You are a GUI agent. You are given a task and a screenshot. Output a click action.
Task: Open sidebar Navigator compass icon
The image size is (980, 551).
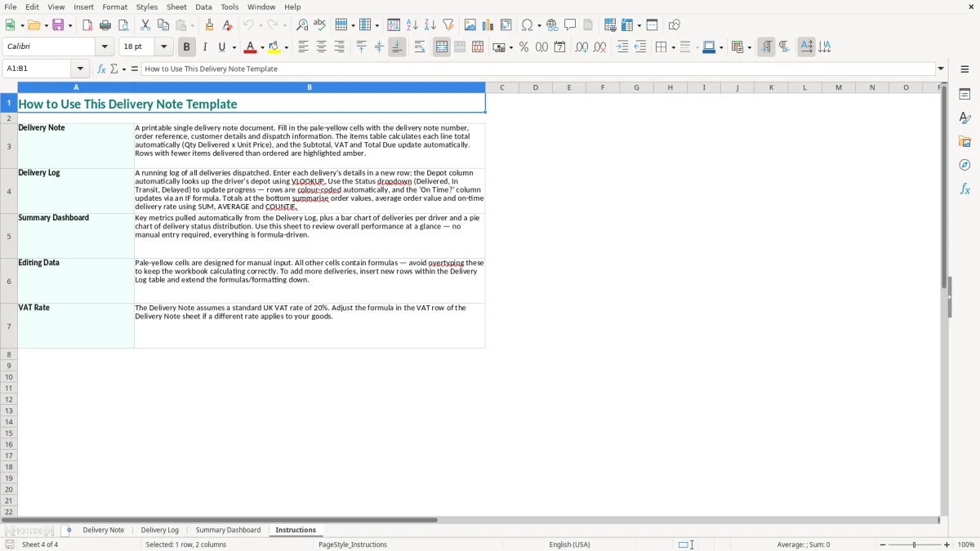(964, 165)
